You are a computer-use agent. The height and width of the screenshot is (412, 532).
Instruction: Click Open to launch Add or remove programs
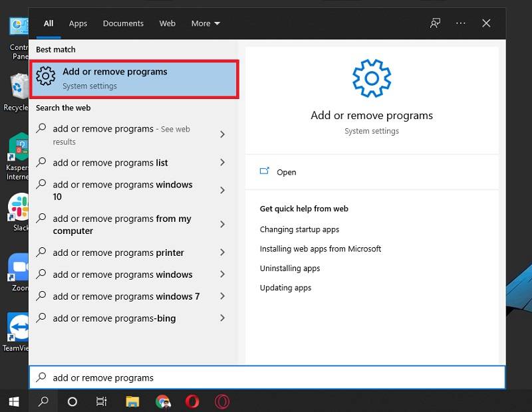(287, 172)
